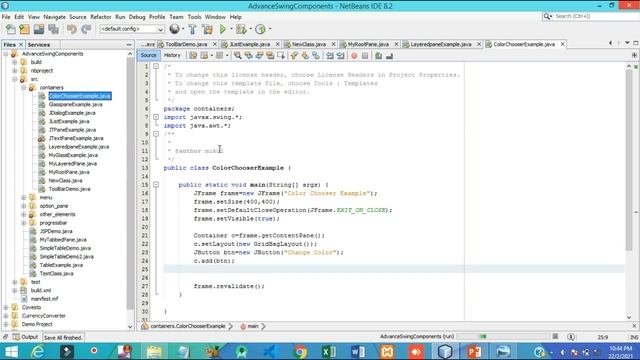The image size is (640, 360).
Task: Open the Debug Project dropdown arrow
Action: coord(250,29)
